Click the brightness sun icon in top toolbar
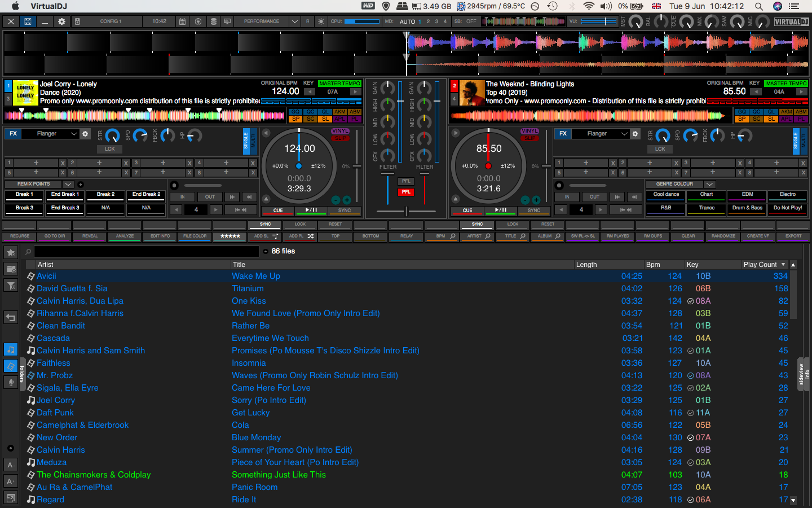The height and width of the screenshot is (508, 812). coord(321,21)
